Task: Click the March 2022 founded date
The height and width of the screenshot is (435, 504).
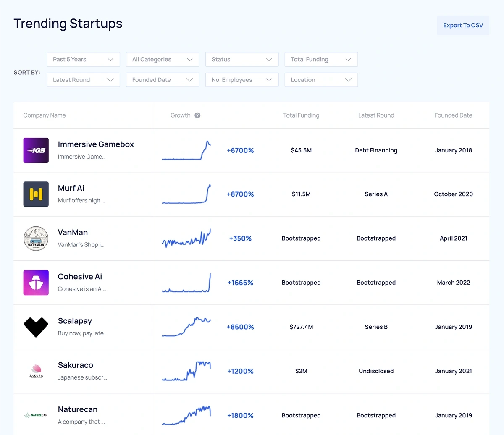Action: coord(454,283)
